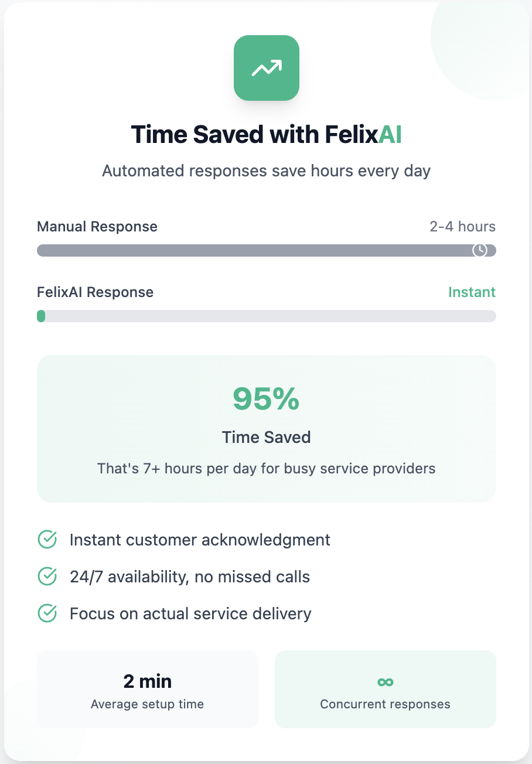This screenshot has height=764, width=532.
Task: Expand the Concurrent responses card
Action: pyautogui.click(x=385, y=689)
